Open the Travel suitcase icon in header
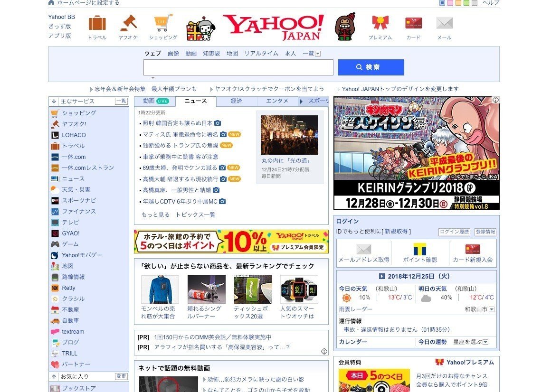Image resolution: width=551 pixels, height=392 pixels. click(x=97, y=24)
